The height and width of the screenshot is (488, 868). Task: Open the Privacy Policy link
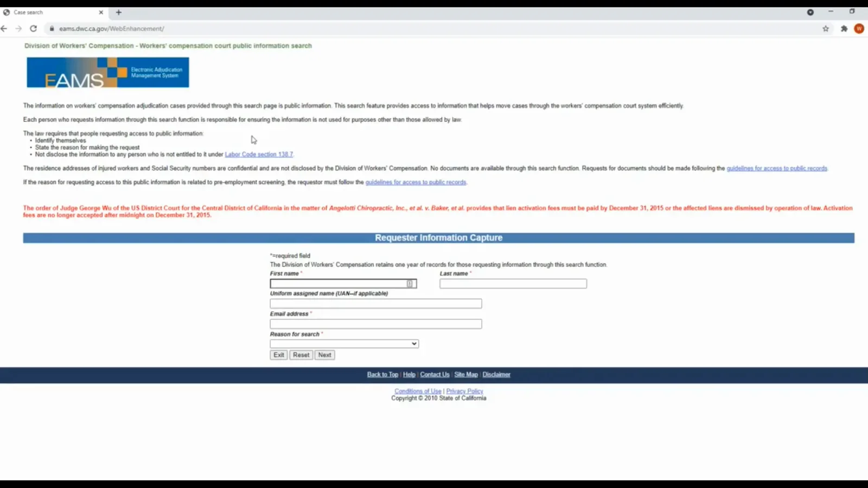click(x=464, y=391)
